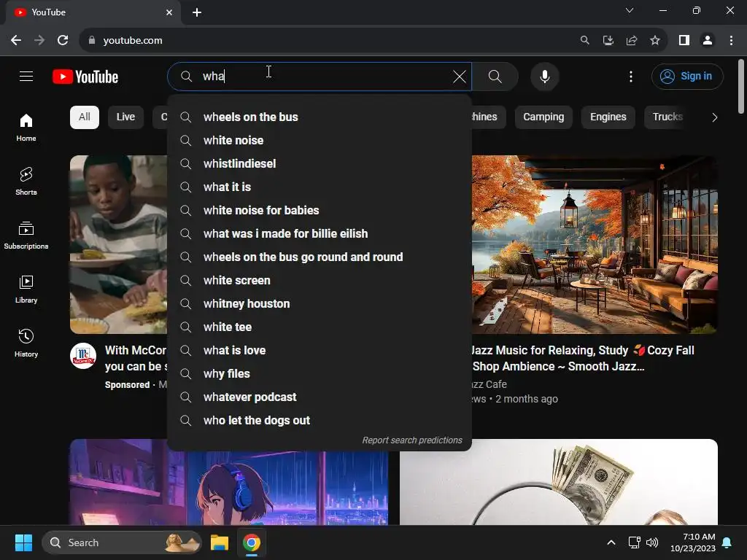Viewport: 747px width, 560px height.
Task: Reload the page in Chrome
Action: (x=63, y=41)
